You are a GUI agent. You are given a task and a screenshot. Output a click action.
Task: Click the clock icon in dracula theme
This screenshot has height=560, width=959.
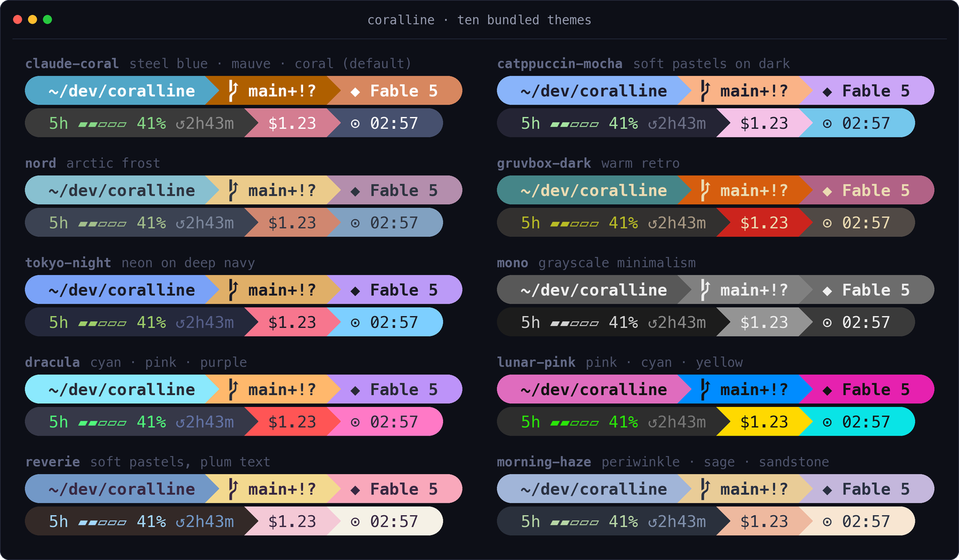[x=355, y=422]
